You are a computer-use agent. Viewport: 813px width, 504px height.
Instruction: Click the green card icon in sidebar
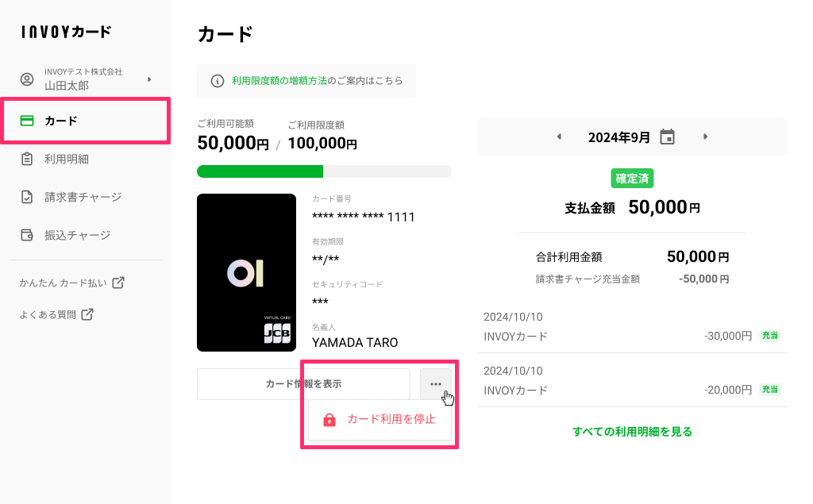click(27, 121)
